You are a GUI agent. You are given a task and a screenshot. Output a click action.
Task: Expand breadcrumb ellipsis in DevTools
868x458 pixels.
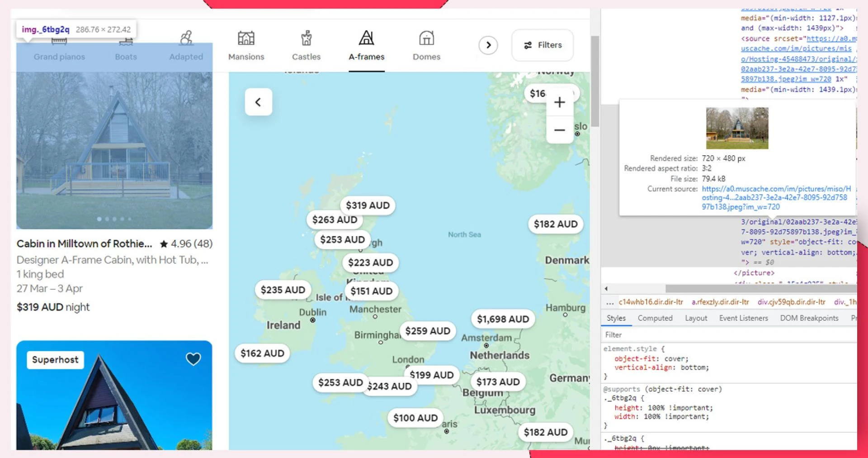[x=610, y=302]
